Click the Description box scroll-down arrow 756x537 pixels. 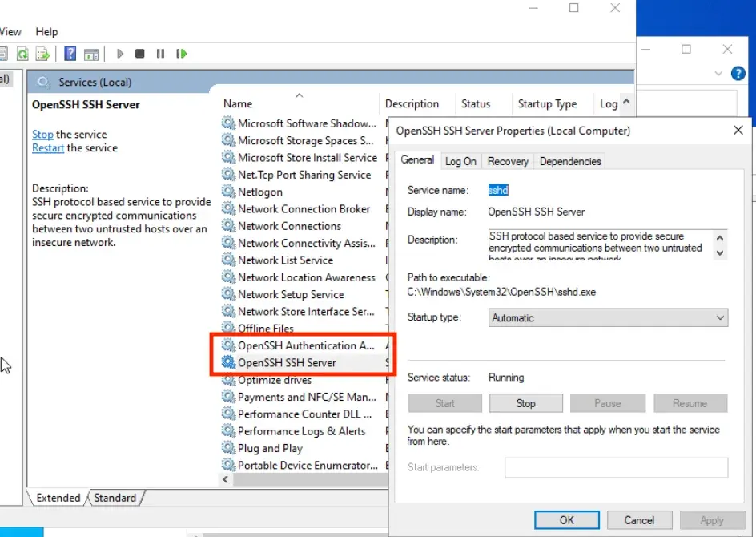pyautogui.click(x=720, y=252)
